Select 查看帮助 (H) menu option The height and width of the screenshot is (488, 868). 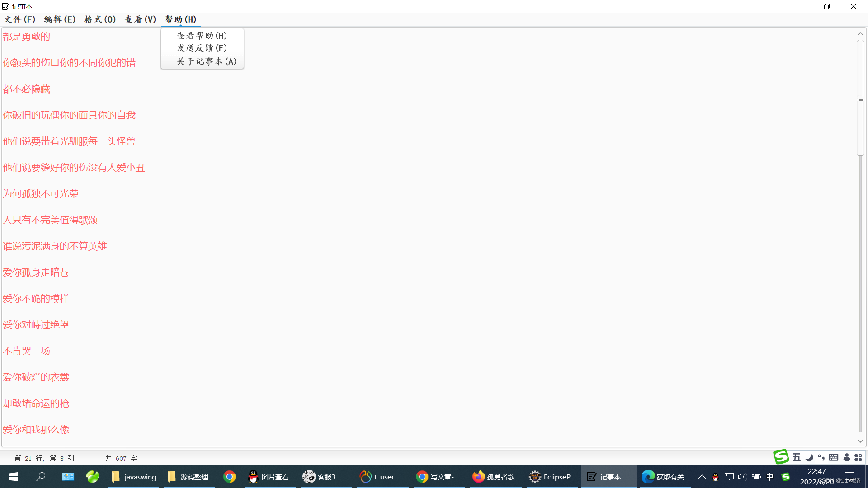pyautogui.click(x=202, y=34)
